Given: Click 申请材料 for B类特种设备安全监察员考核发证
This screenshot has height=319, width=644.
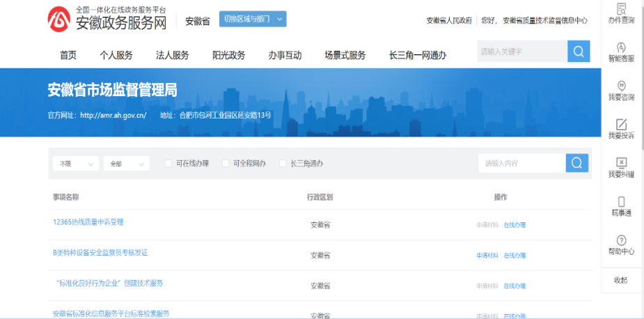Looking at the screenshot, I should (x=487, y=256).
